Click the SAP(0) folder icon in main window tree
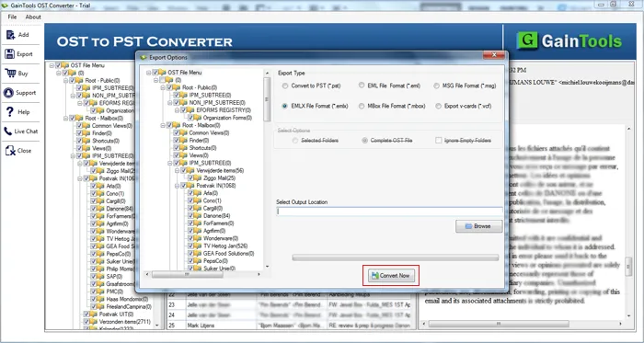 point(101,277)
